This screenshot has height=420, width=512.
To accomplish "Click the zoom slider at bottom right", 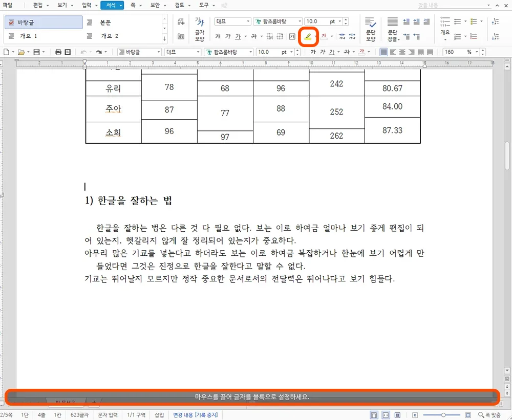I will tap(443, 414).
